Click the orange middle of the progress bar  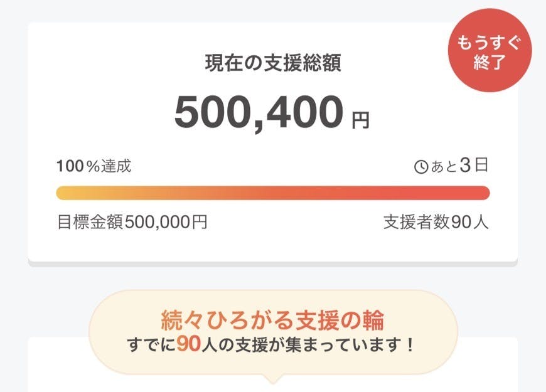coord(273,193)
